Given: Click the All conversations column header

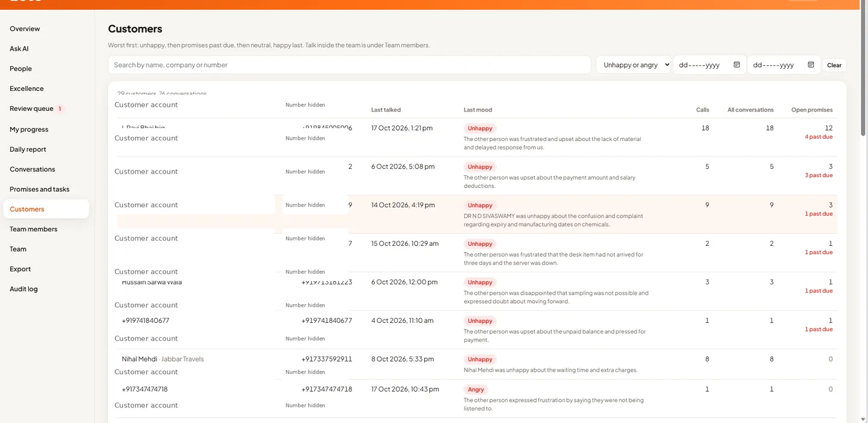Looking at the screenshot, I should (x=750, y=110).
